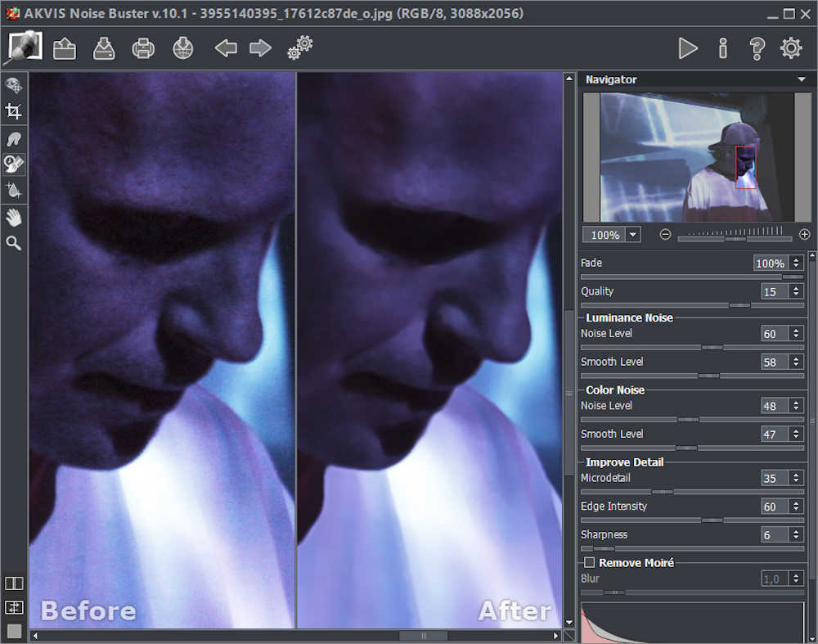
Task: Open an image with the upload tray icon
Action: [x=65, y=49]
